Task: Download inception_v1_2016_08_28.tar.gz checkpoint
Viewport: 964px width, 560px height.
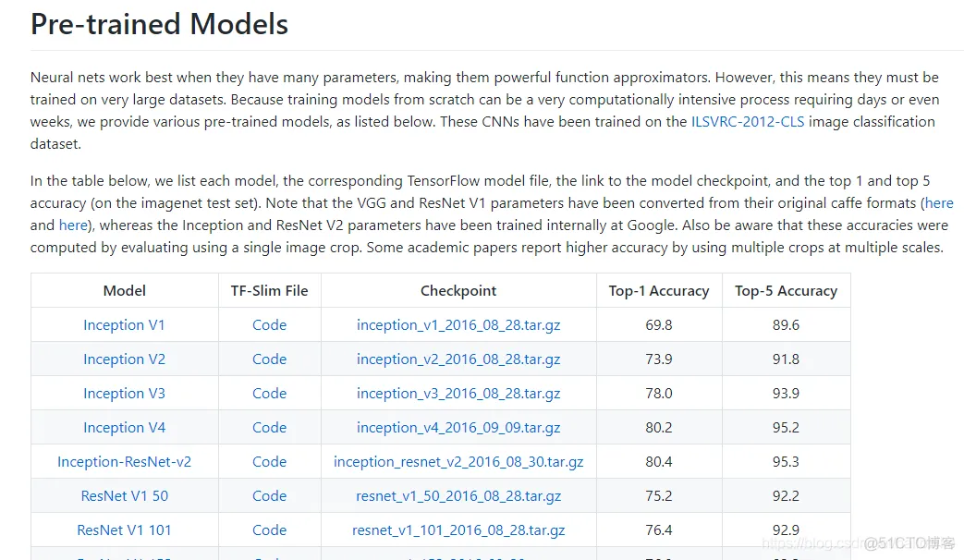Action: click(458, 325)
